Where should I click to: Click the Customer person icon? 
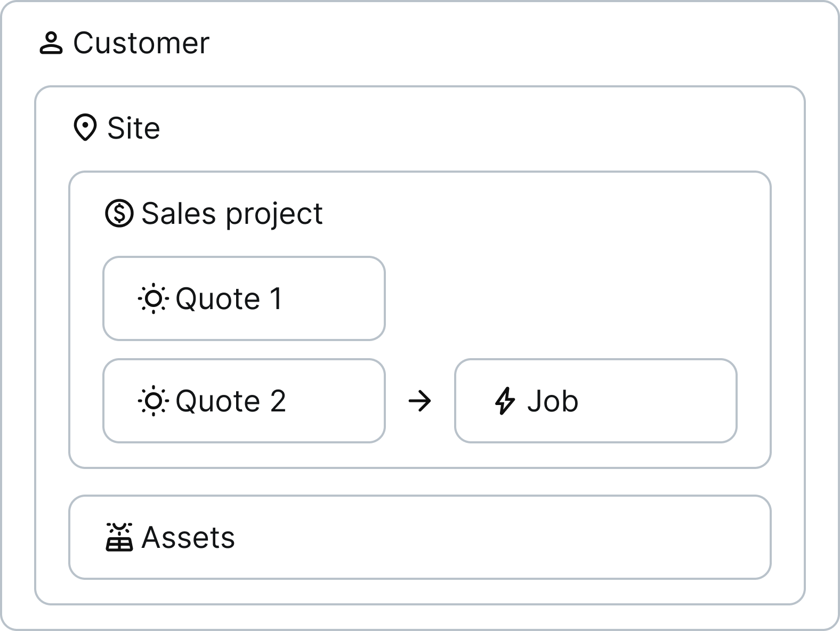click(x=51, y=43)
